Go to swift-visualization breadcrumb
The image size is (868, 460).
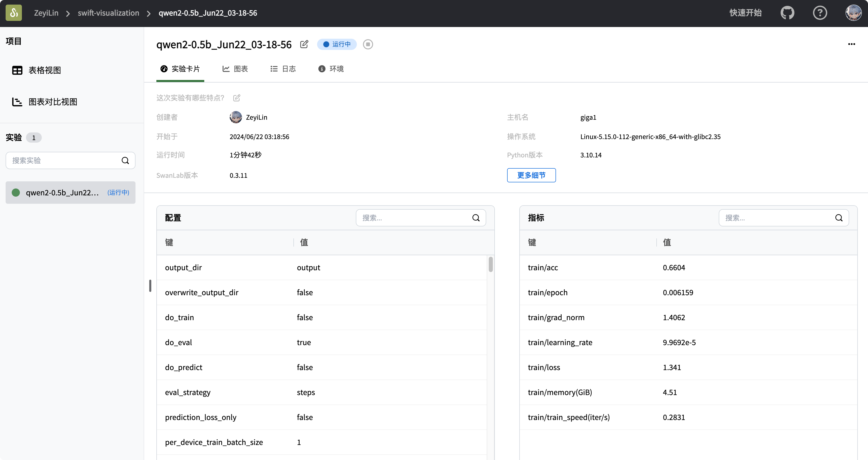click(108, 13)
